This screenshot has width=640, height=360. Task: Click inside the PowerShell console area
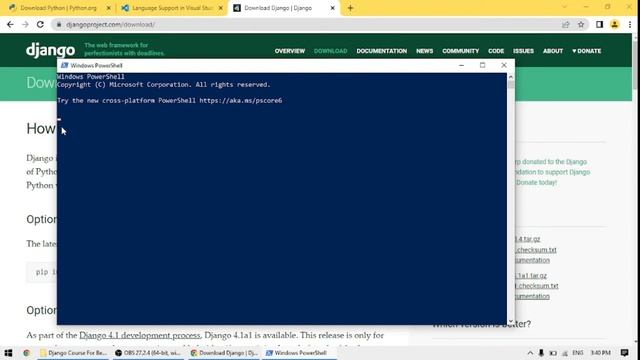(282, 199)
